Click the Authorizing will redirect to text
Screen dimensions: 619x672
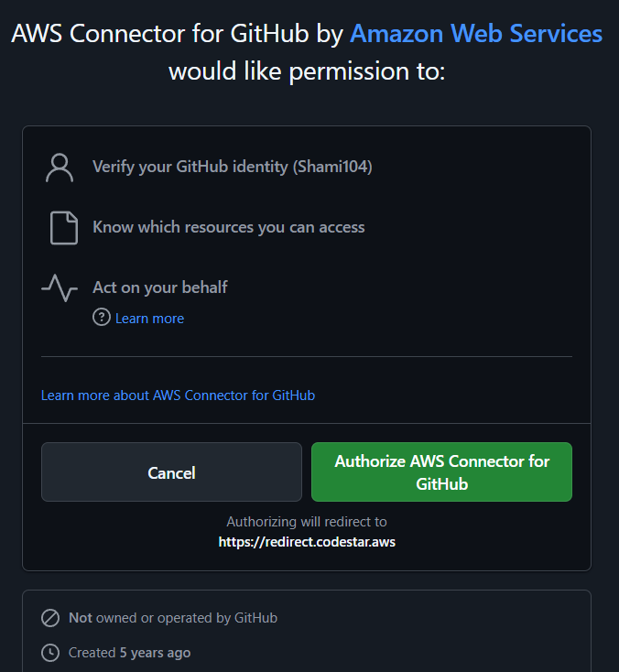tap(307, 522)
